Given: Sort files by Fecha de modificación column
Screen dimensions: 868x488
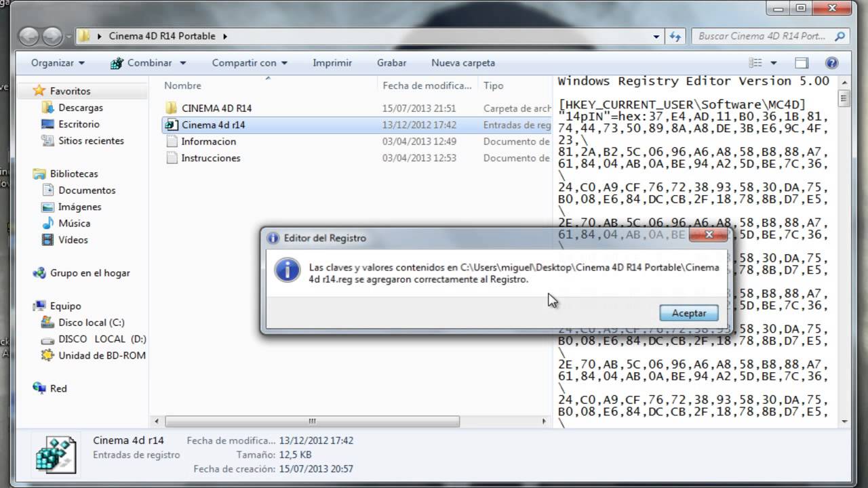Looking at the screenshot, I should pos(427,85).
